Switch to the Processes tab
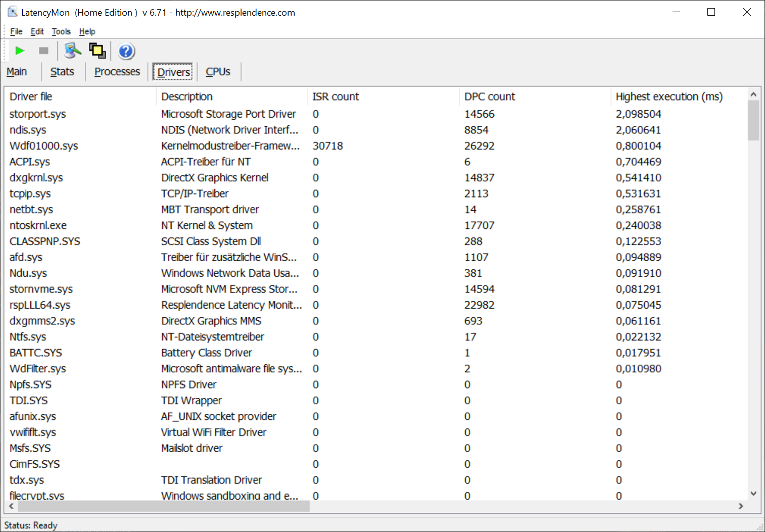Viewport: 765px width, 532px height. [x=117, y=72]
